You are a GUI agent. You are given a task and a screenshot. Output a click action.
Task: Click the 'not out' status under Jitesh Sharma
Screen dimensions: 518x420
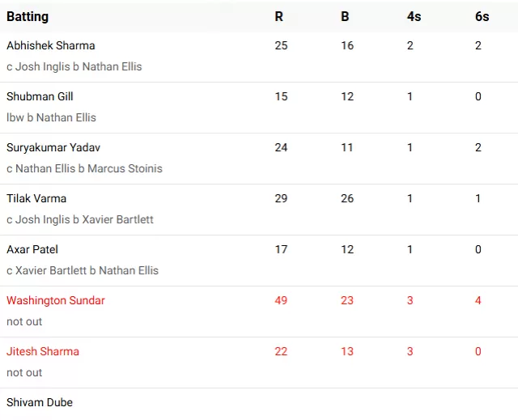tap(24, 372)
